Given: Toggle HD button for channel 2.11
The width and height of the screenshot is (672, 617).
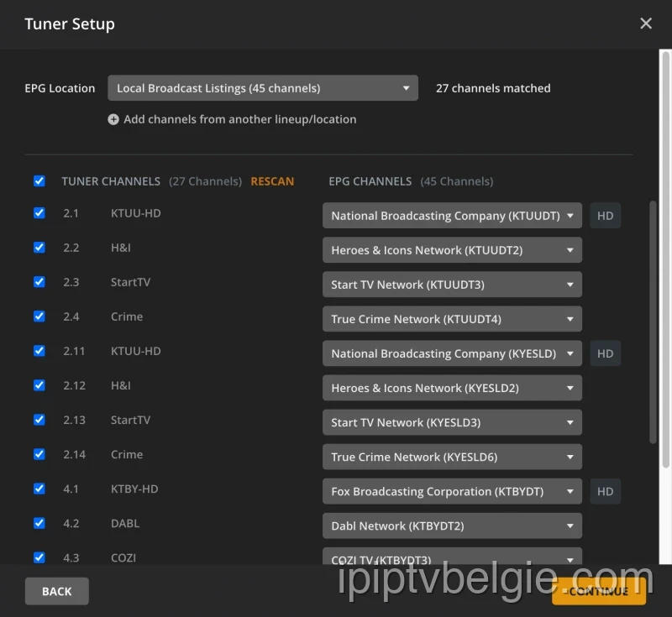Looking at the screenshot, I should click(605, 353).
